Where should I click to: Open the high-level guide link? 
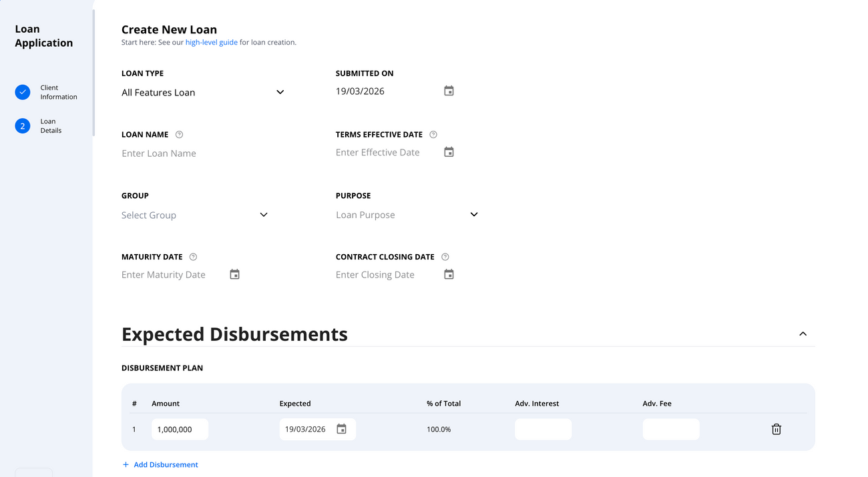pos(212,41)
